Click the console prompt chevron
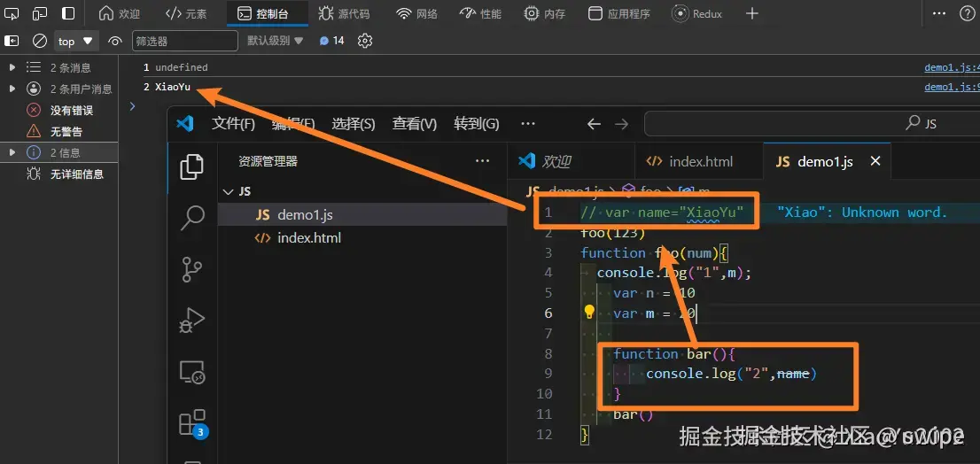This screenshot has width=980, height=464. 132,106
